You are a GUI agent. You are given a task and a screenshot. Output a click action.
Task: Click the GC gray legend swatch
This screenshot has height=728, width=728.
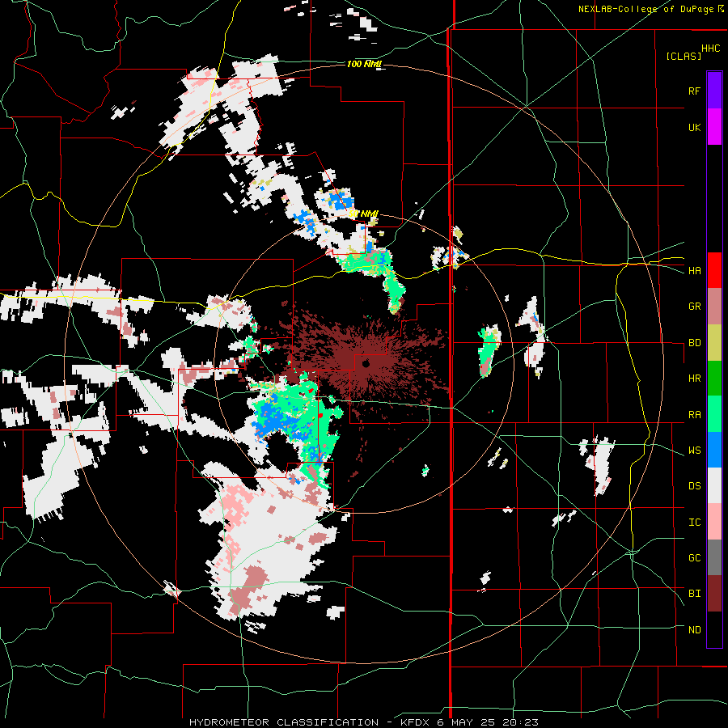click(714, 557)
